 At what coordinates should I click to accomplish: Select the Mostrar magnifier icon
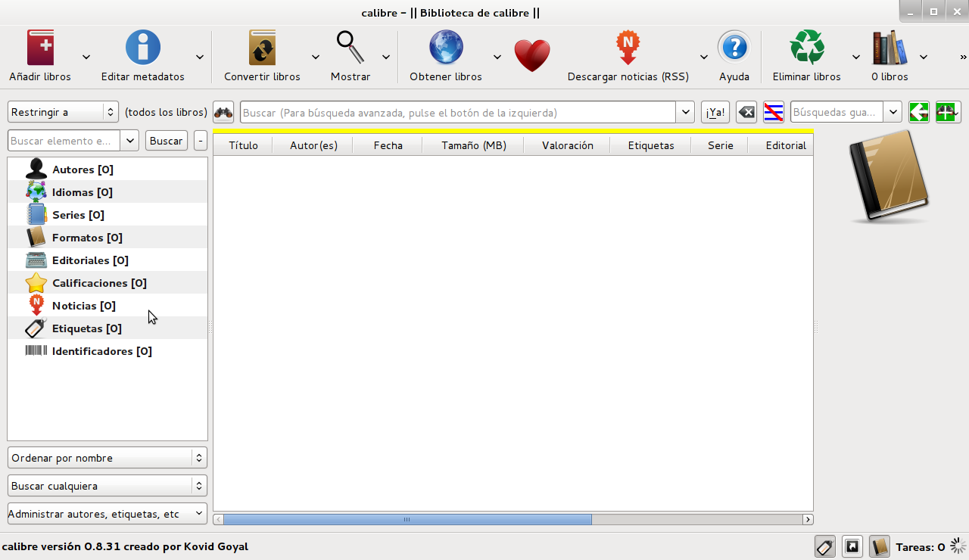(x=351, y=48)
